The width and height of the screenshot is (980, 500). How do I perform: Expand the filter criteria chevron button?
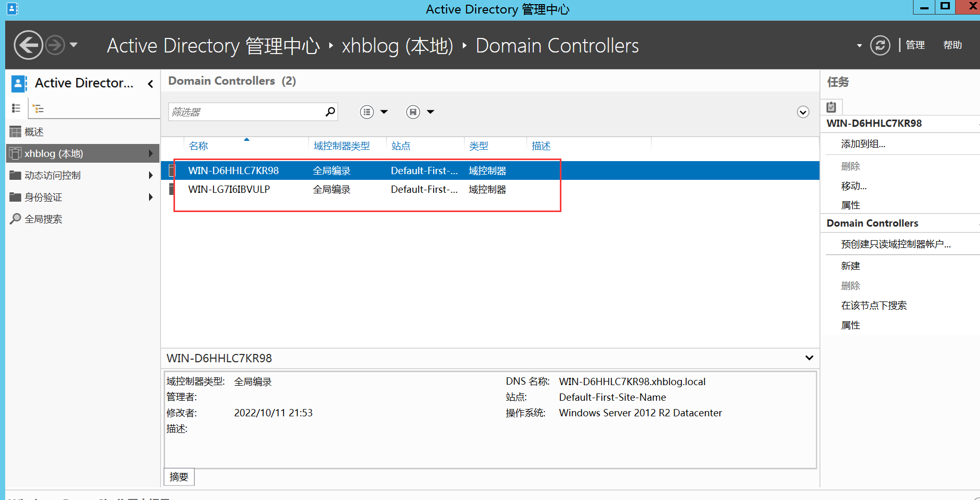tap(803, 112)
